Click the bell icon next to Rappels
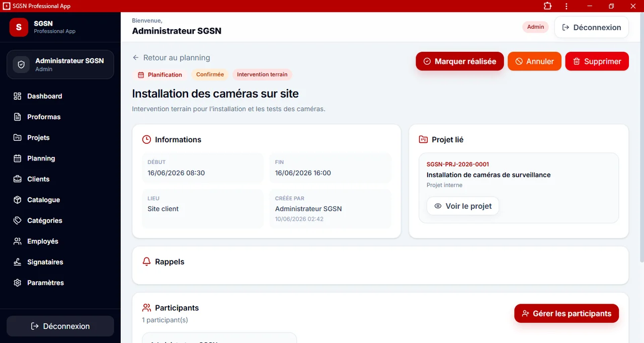Viewport: 644px width, 343px height. (146, 262)
